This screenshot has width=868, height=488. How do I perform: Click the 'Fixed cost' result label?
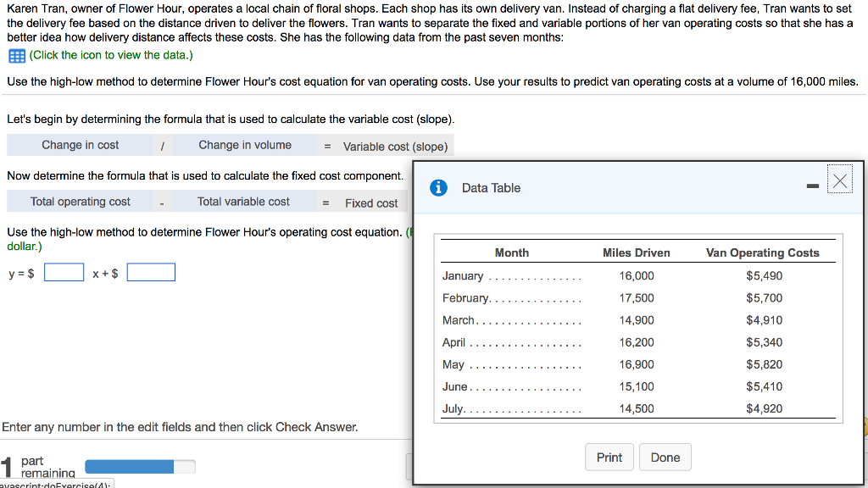click(371, 203)
